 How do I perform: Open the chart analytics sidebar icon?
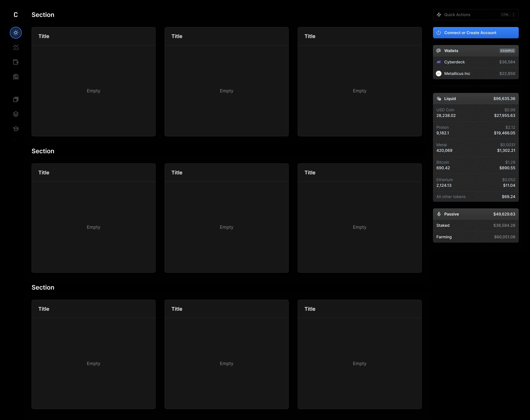click(x=16, y=47)
